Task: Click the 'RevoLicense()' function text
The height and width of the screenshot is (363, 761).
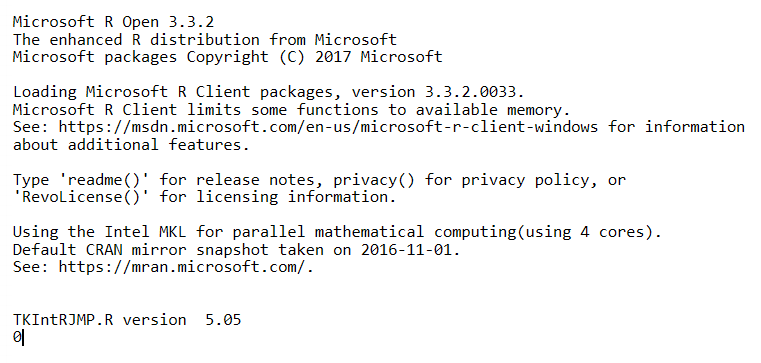Action: [81, 197]
